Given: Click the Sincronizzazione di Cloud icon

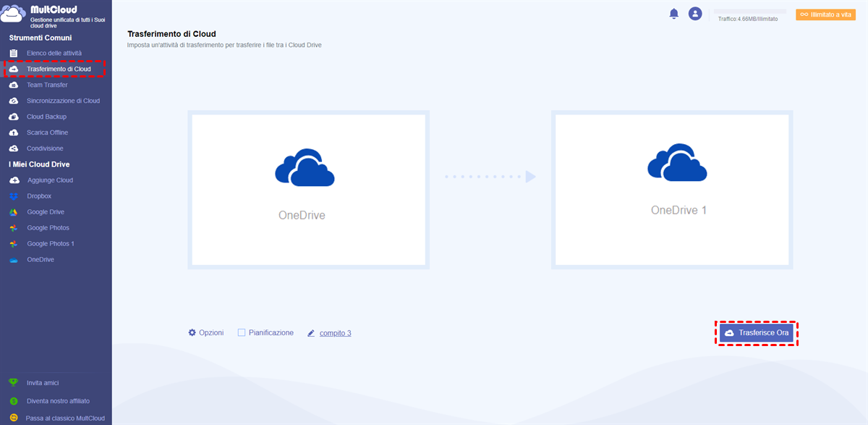Looking at the screenshot, I should click(x=13, y=101).
